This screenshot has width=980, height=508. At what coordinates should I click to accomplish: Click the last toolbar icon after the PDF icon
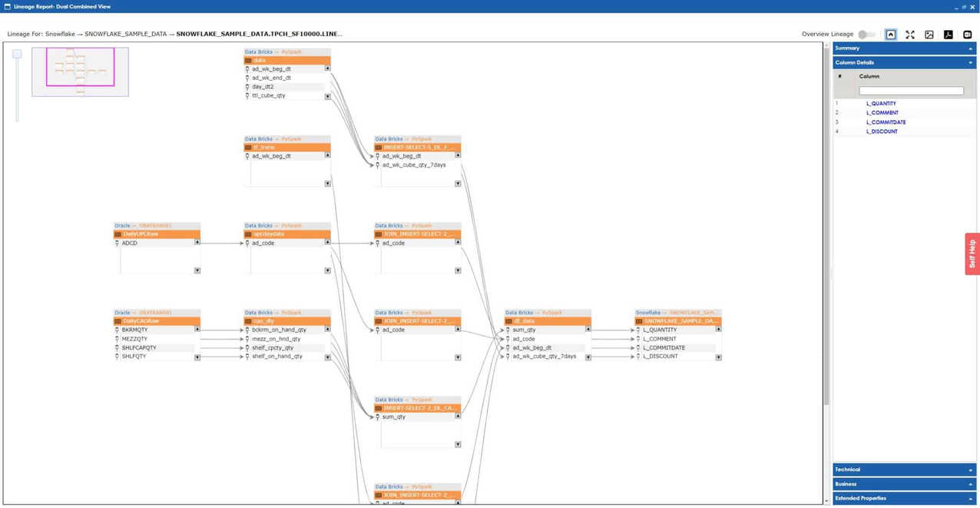tap(968, 35)
